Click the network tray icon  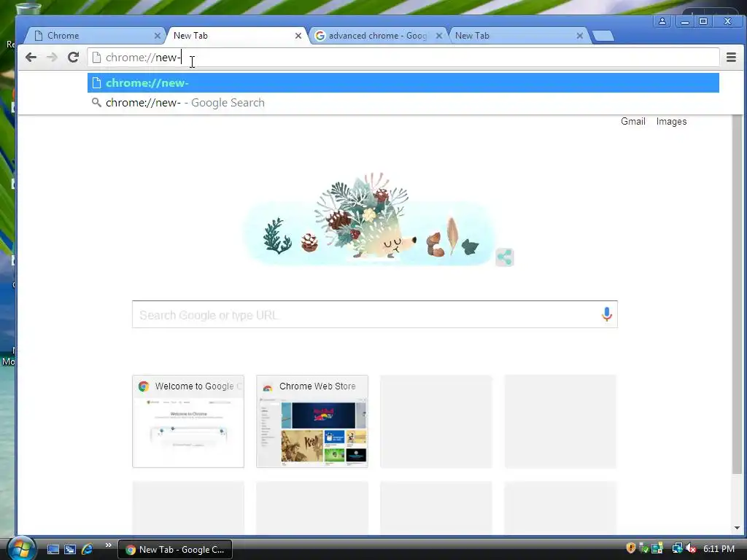click(x=676, y=548)
